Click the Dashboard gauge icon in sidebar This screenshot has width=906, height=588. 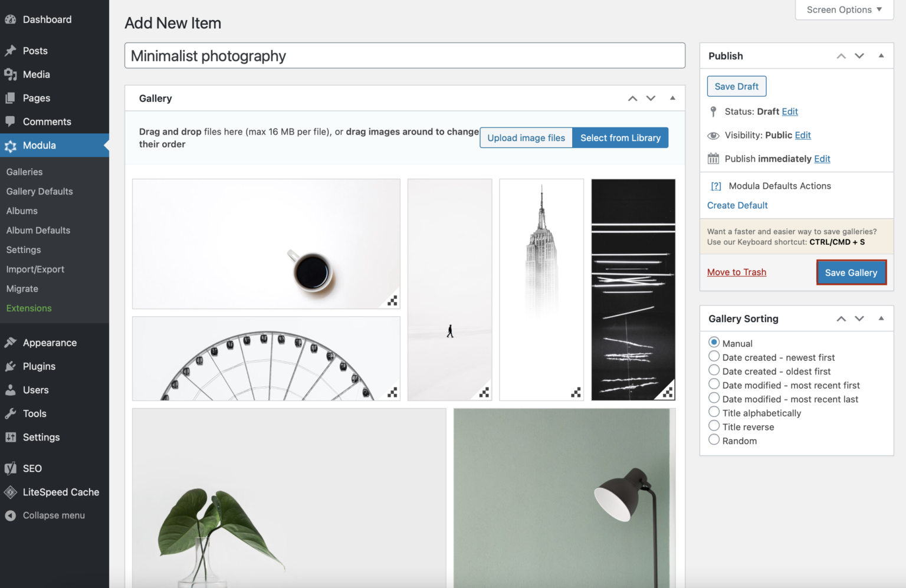10,19
